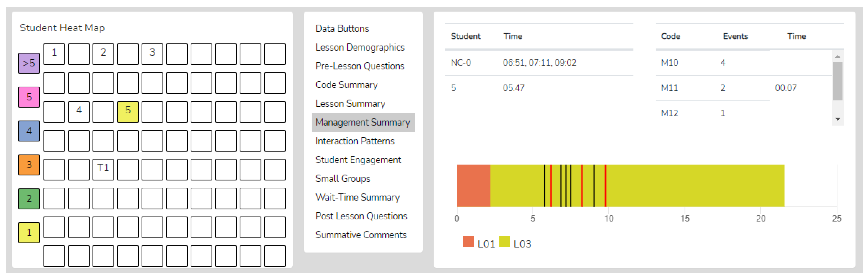Screen dimensions: 868x278
Task: Open the Management Summary menu item
Action: coord(363,122)
